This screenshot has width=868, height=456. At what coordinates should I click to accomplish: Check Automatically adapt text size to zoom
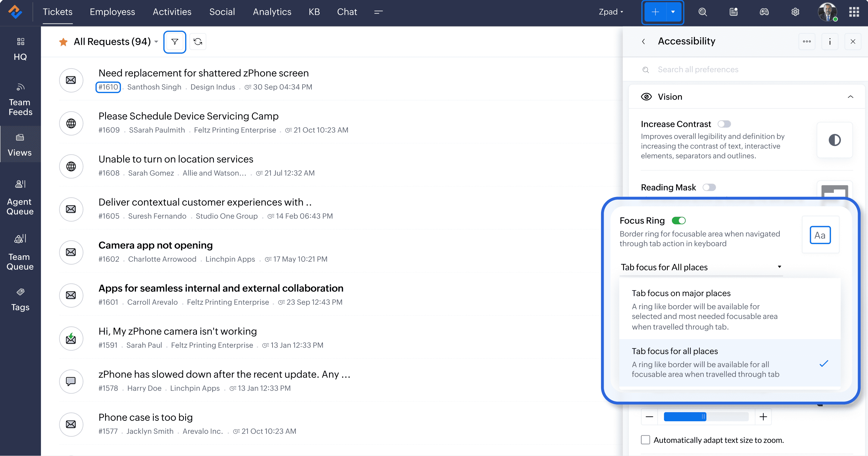point(645,440)
